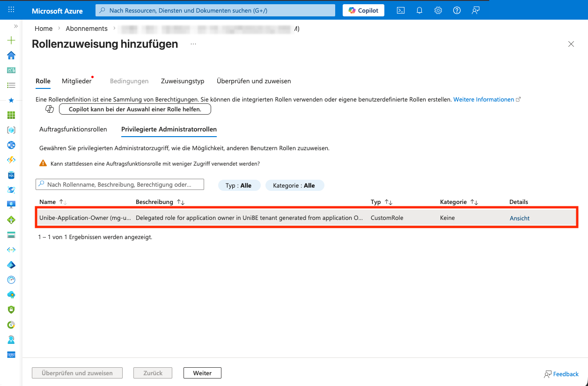
Task: Click the help question mark icon
Action: [x=457, y=10]
